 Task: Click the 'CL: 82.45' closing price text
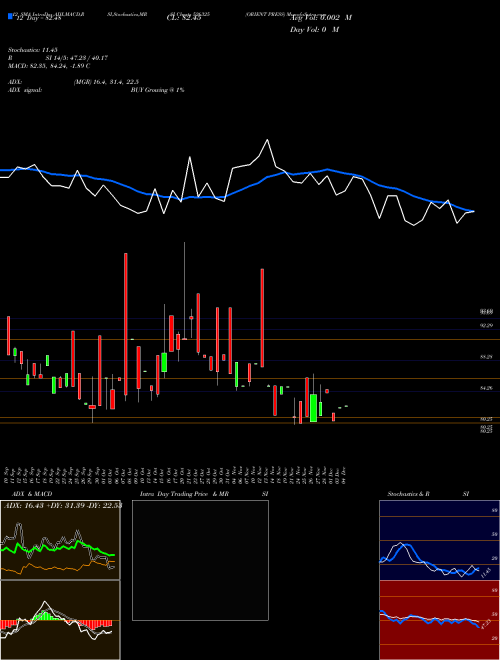pyautogui.click(x=184, y=18)
